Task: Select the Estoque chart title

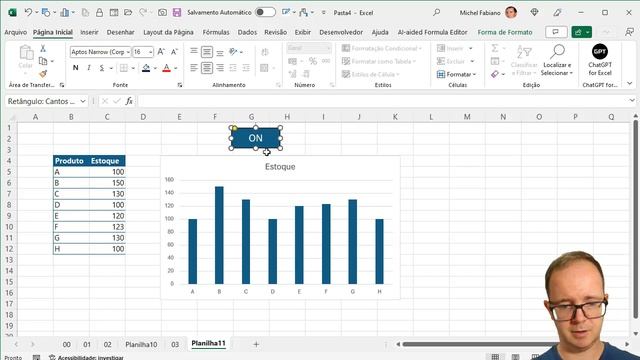Action: click(280, 167)
